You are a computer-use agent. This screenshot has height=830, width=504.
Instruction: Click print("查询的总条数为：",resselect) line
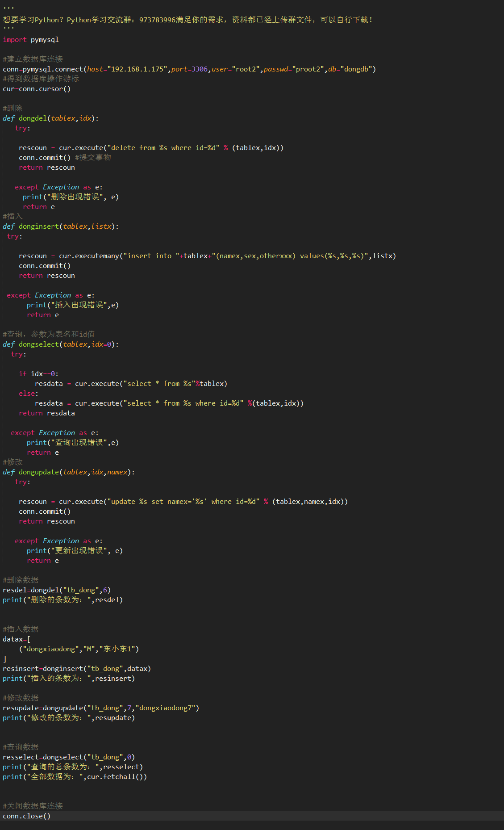[73, 767]
